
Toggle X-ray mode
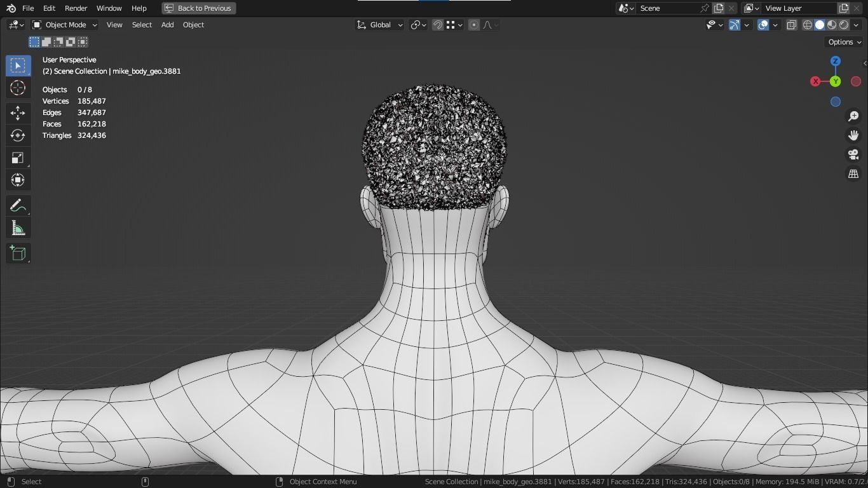click(792, 25)
